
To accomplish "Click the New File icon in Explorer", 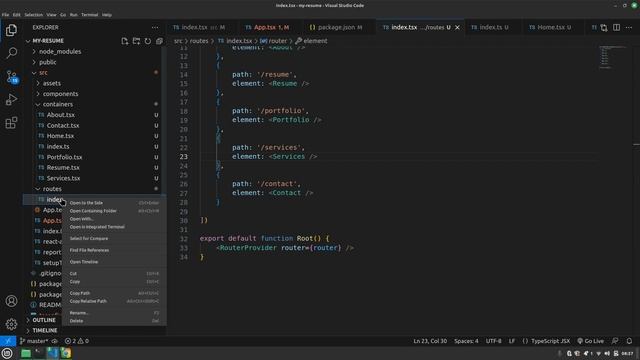I will [x=124, y=41].
